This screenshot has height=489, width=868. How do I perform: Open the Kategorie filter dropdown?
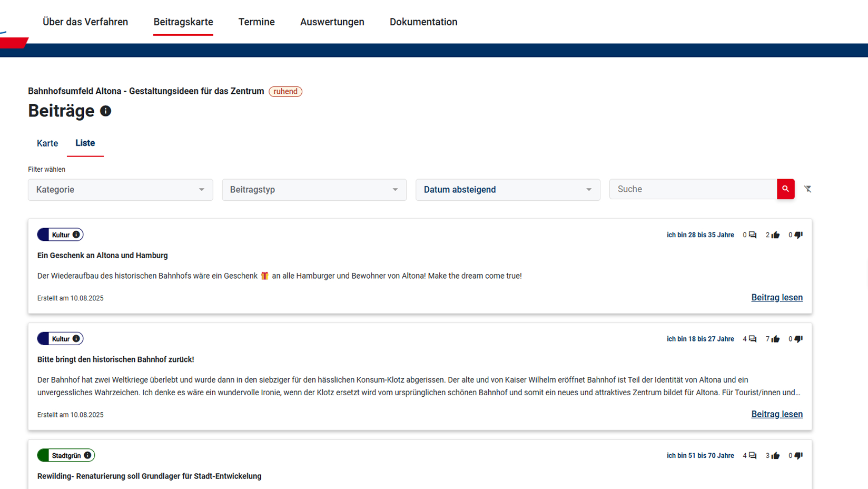120,190
